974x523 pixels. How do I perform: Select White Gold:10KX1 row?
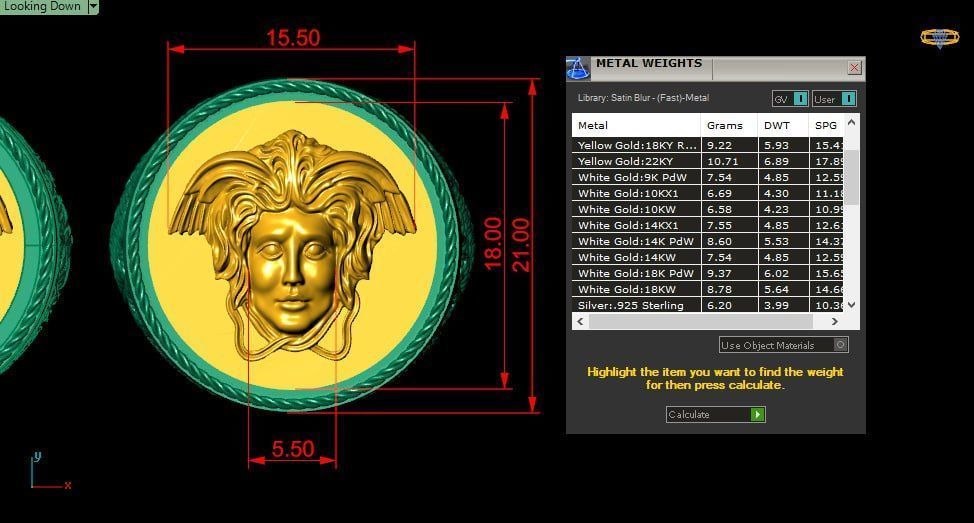pyautogui.click(x=708, y=194)
